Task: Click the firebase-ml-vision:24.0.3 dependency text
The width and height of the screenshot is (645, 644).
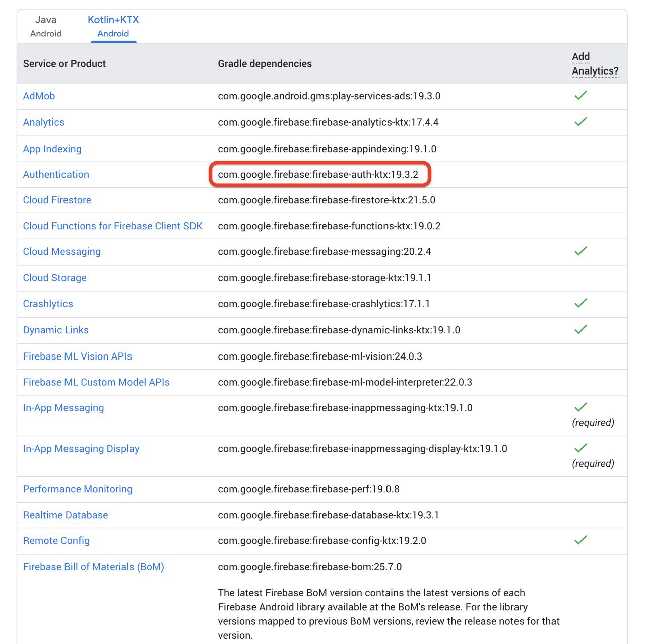Action: [x=320, y=356]
